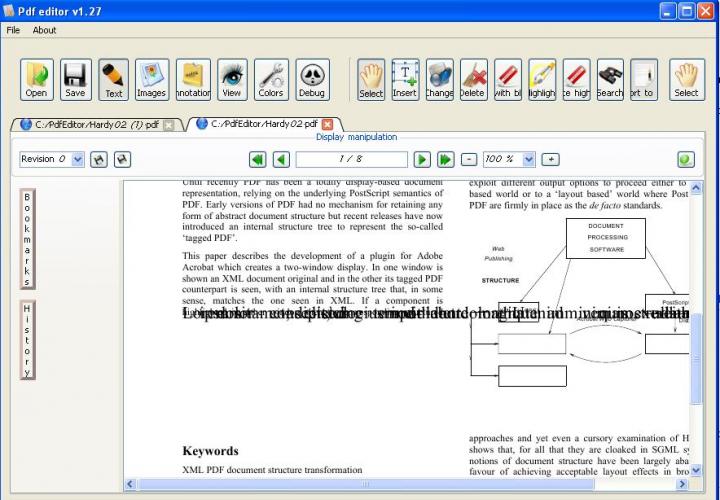720x500 pixels.
Task: Click the red marker tool left of Highlight
Action: click(x=508, y=79)
